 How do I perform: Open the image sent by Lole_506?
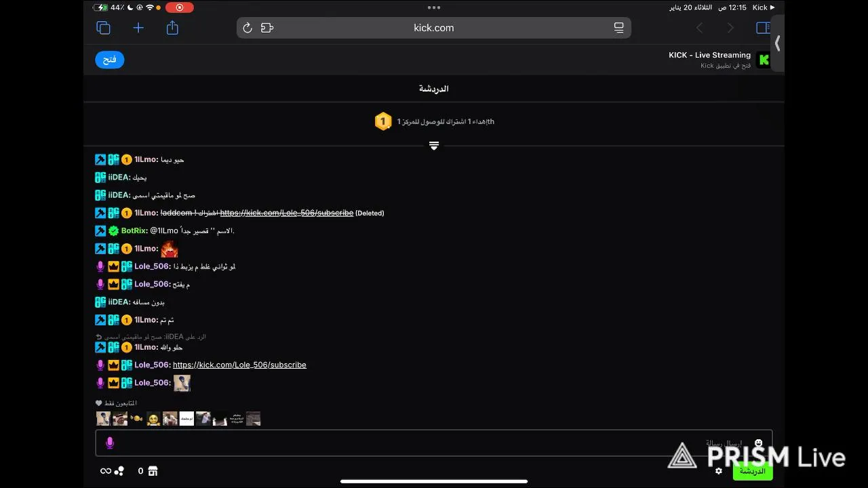point(182,383)
